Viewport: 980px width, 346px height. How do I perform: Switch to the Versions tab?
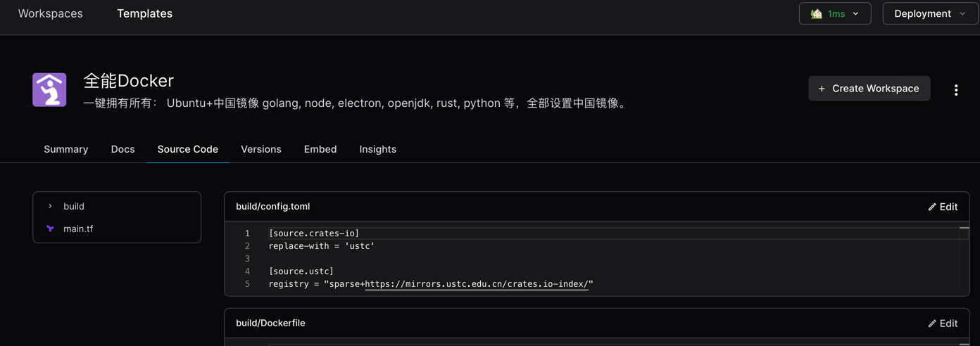click(260, 149)
